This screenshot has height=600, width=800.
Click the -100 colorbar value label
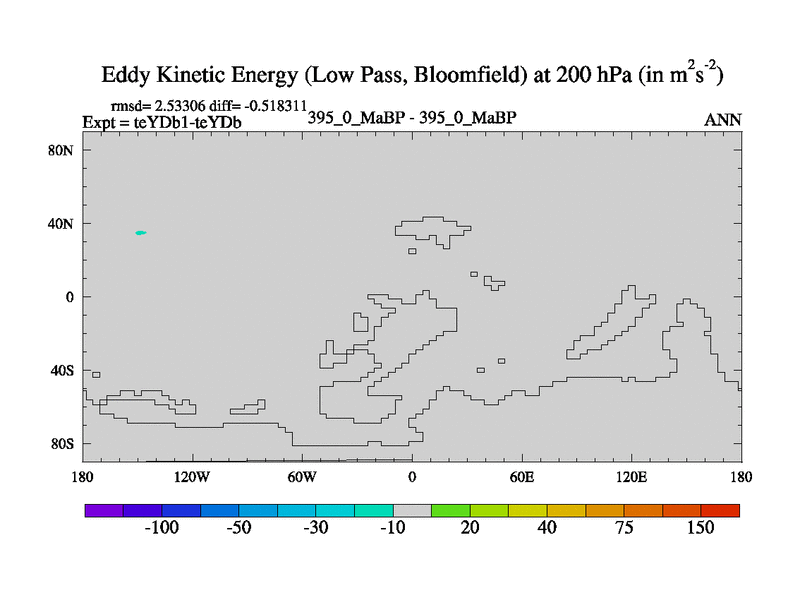point(161,528)
